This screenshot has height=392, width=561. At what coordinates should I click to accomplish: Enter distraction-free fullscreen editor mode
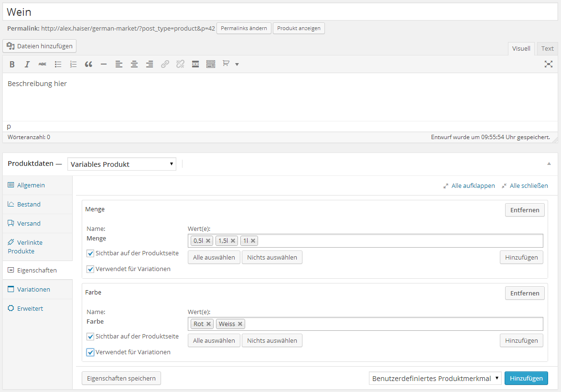(548, 64)
